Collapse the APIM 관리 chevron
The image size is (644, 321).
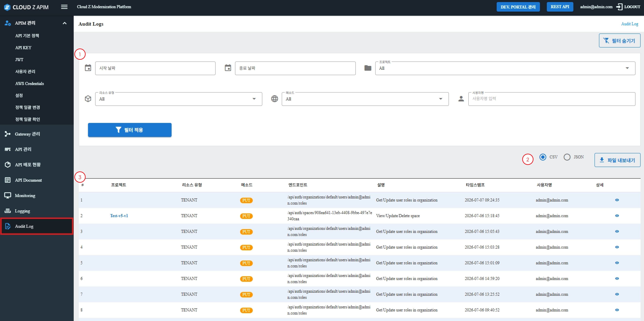tap(64, 23)
